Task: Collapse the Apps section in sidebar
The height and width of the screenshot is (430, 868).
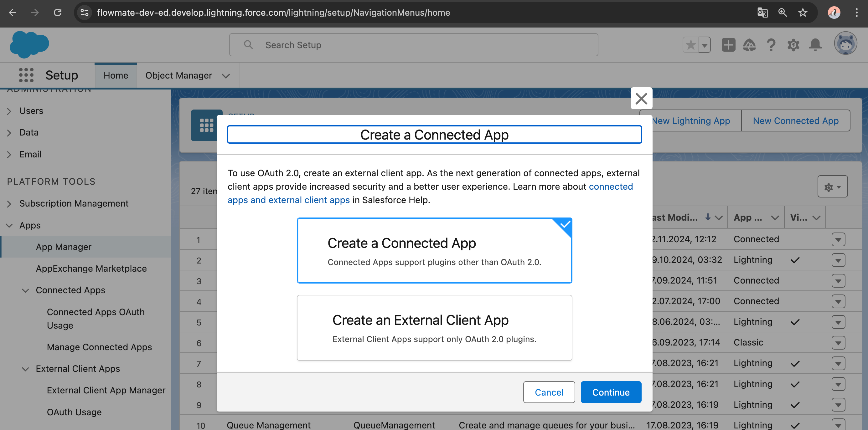Action: tap(9, 225)
